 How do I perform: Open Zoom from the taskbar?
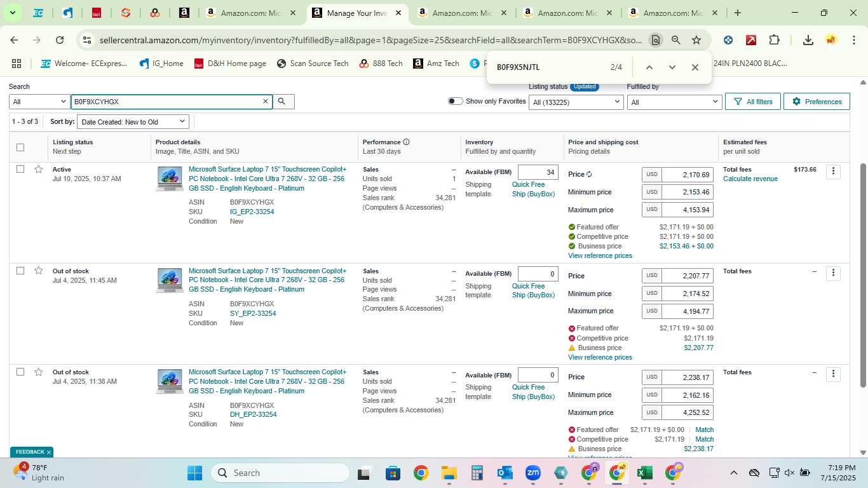coord(532,473)
